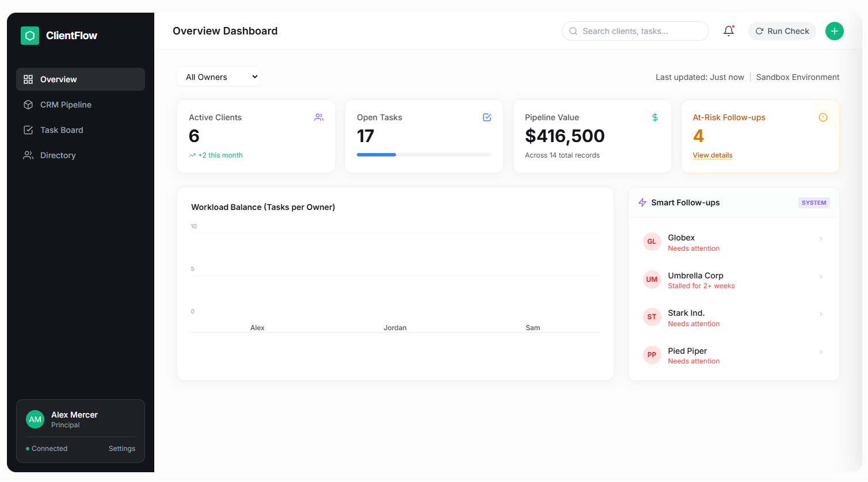Open the All Owners dropdown
The width and height of the screenshot is (868, 482).
219,77
